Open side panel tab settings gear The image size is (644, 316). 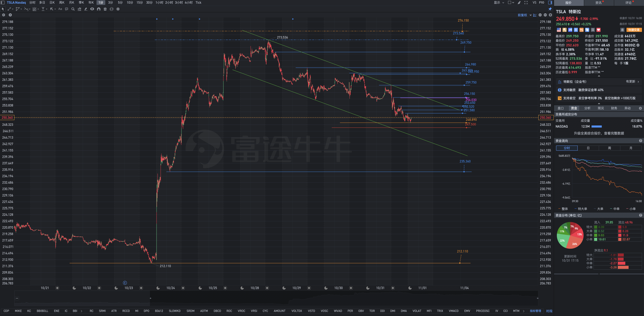640,108
